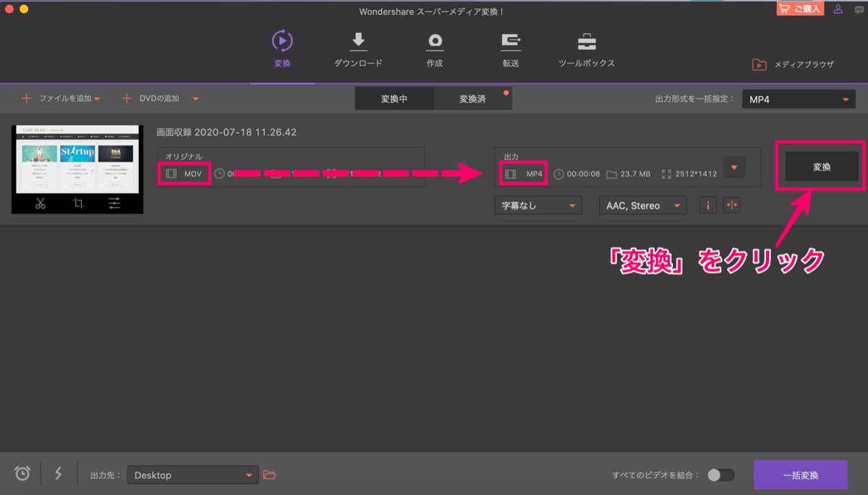Click the 一括変換 button
This screenshot has height=495, width=868.
pos(801,475)
